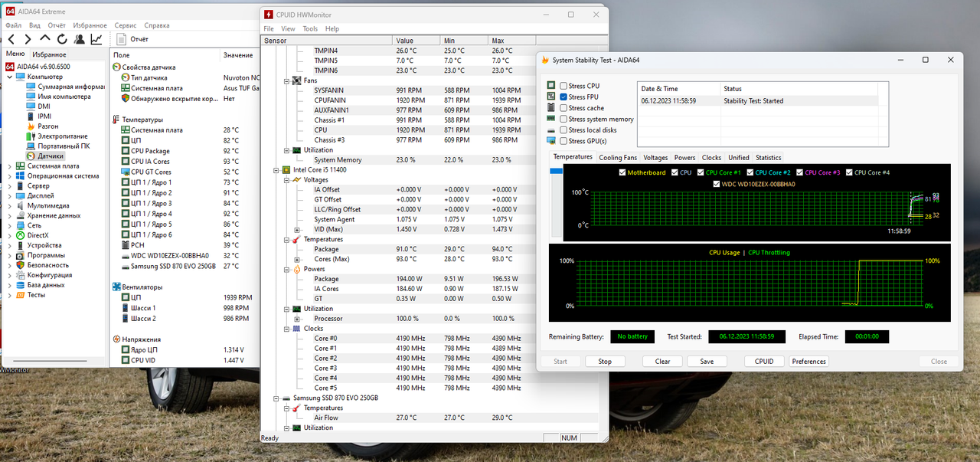Enable Stress cache checkbox

point(564,108)
